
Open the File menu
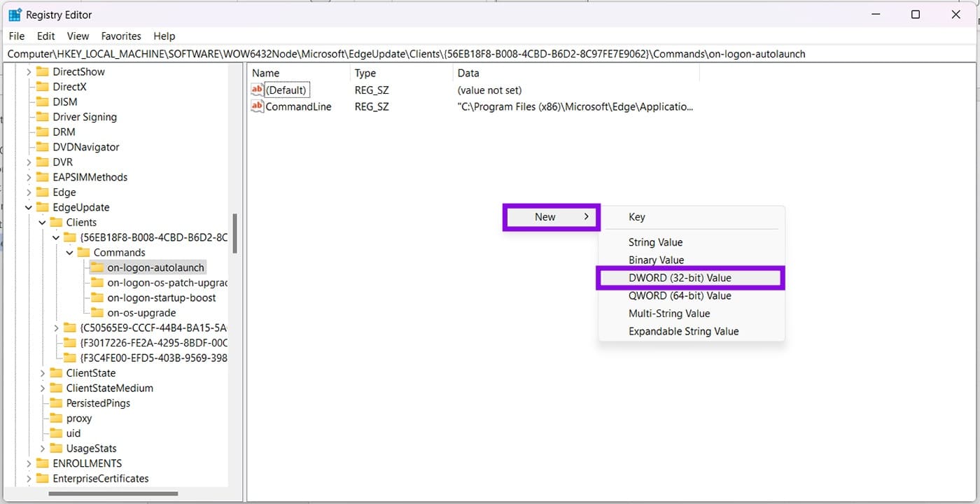click(x=17, y=36)
